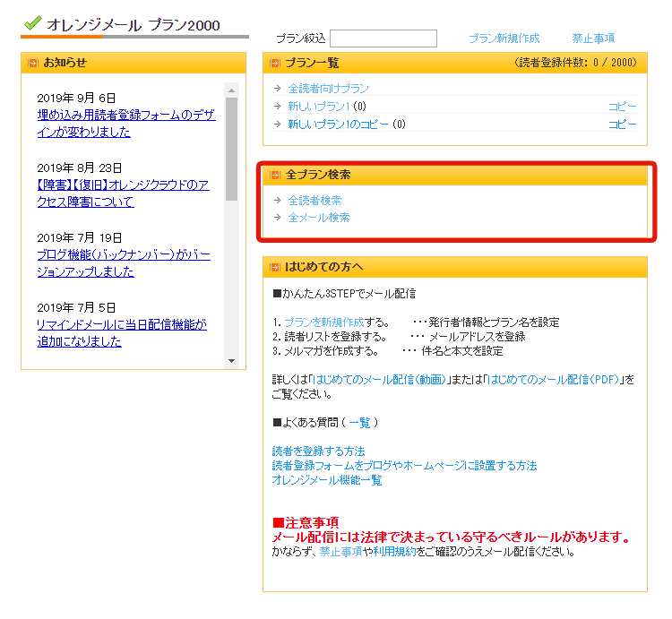Click コピー link in the 新しいプラン1のコピー row
Screen dimensions: 672x619
click(x=623, y=125)
